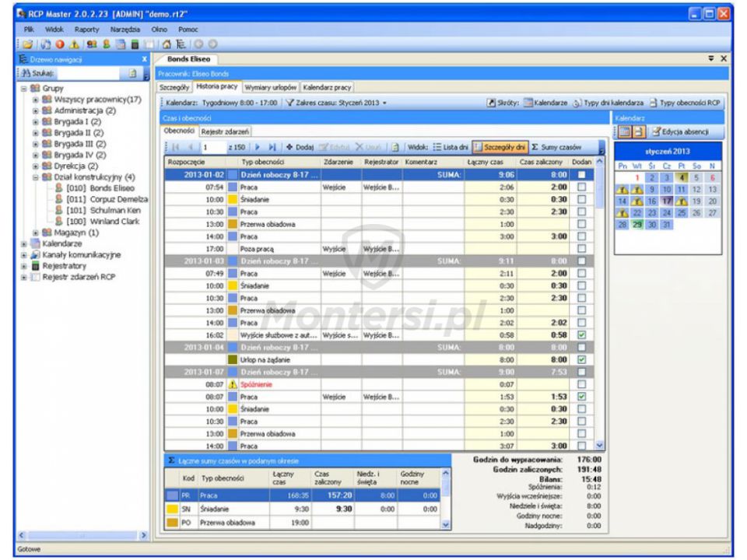Expand Magazyn (1) node

point(36,233)
